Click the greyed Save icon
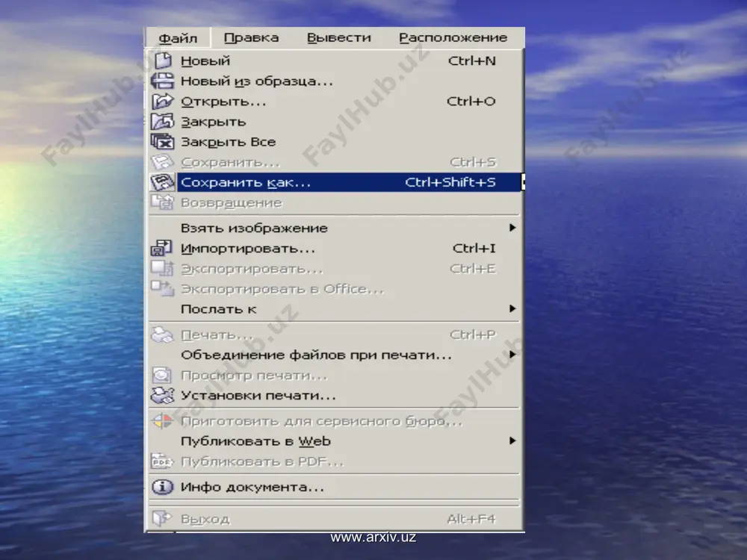This screenshot has width=747, height=560. click(x=162, y=162)
